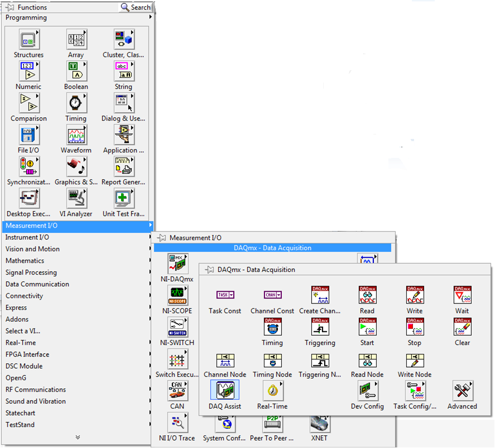Open the TestStand category

pos(78,425)
